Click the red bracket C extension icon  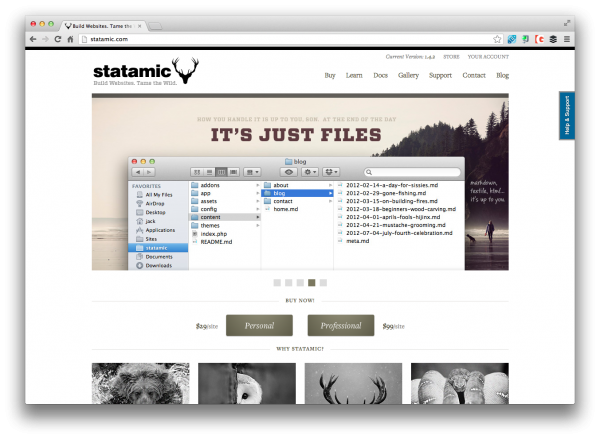(540, 39)
